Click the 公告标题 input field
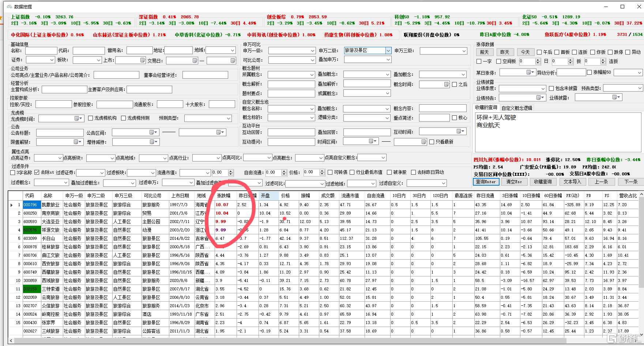This screenshot has height=346, width=644. 60,133
